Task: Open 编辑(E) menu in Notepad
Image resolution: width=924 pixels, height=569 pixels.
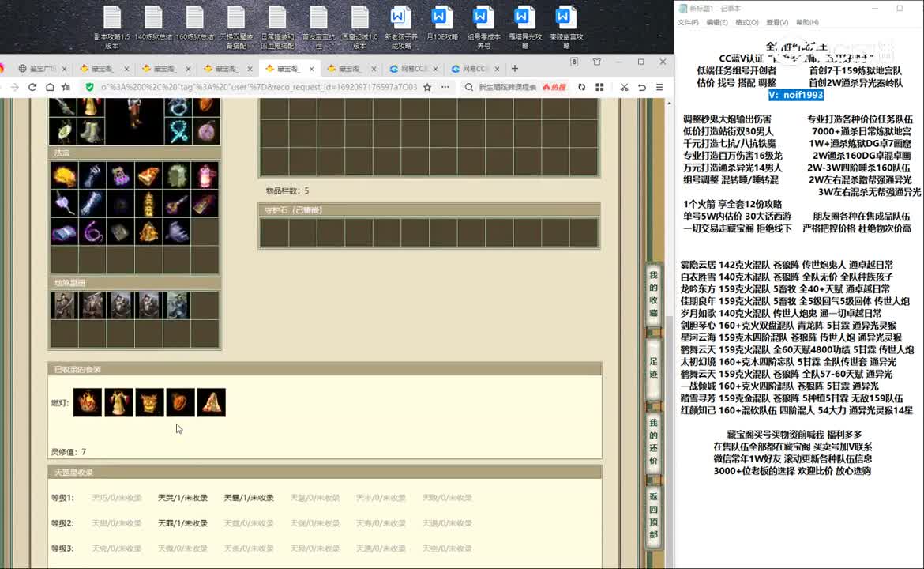Action: click(x=716, y=22)
